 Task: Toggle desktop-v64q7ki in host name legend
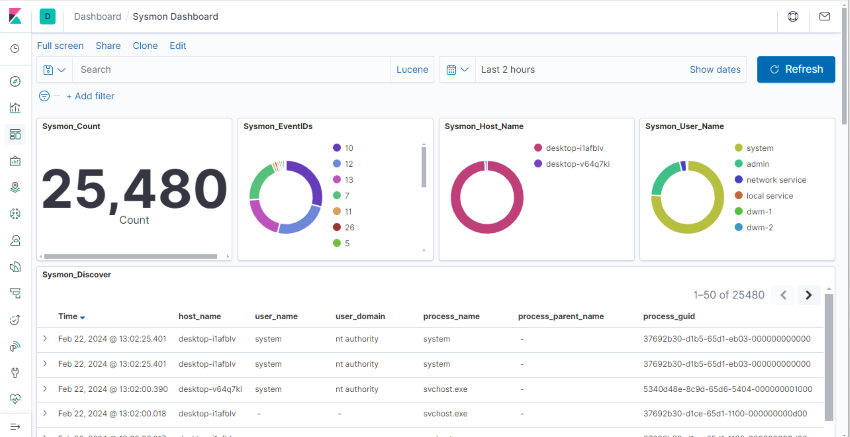pos(577,163)
